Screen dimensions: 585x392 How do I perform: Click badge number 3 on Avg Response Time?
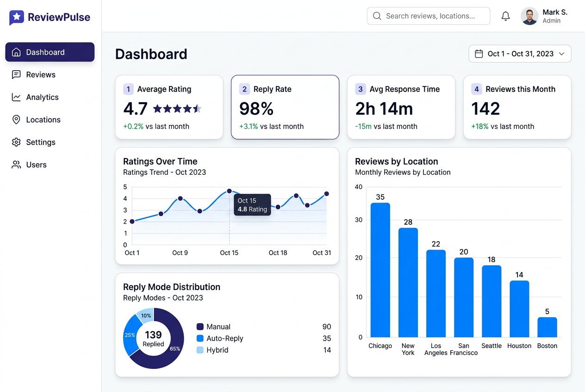(361, 89)
